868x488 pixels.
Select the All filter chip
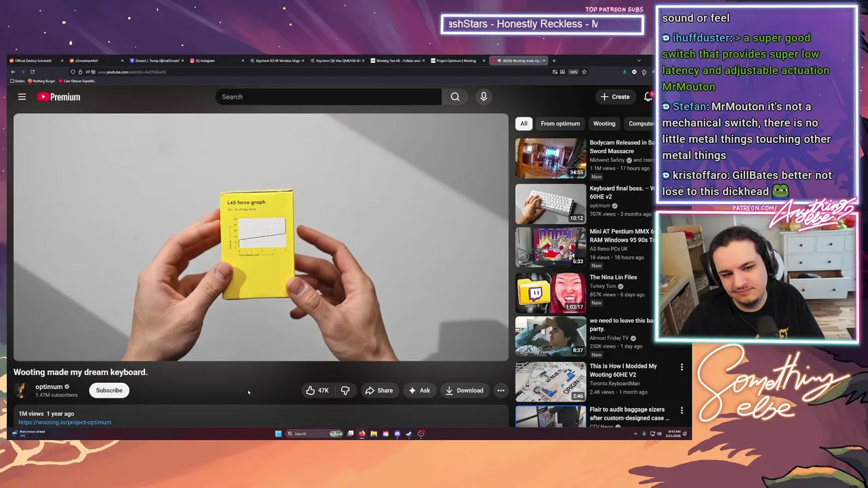point(524,123)
